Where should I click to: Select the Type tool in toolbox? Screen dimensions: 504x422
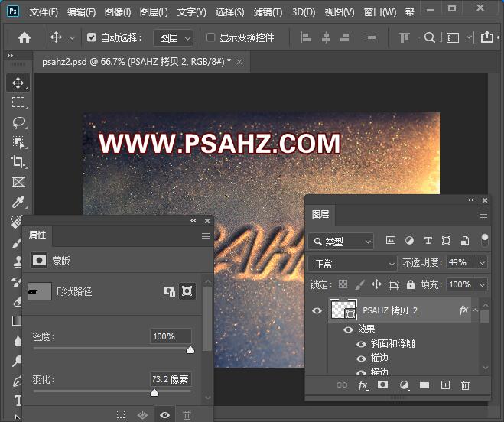click(18, 401)
